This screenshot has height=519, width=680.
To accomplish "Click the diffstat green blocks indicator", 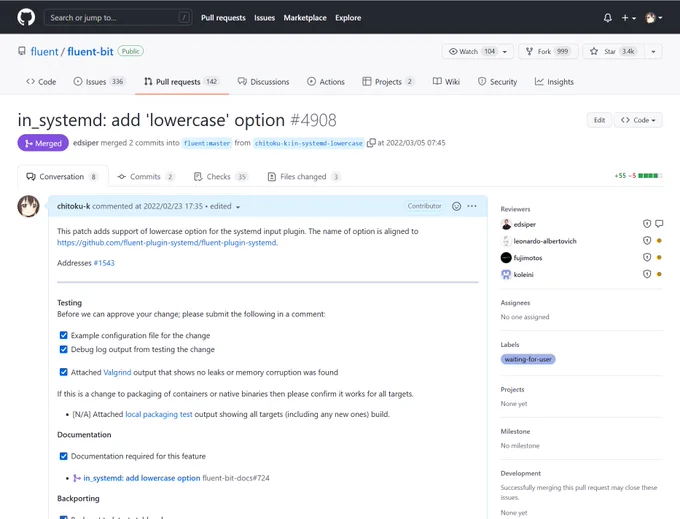I will pyautogui.click(x=651, y=176).
